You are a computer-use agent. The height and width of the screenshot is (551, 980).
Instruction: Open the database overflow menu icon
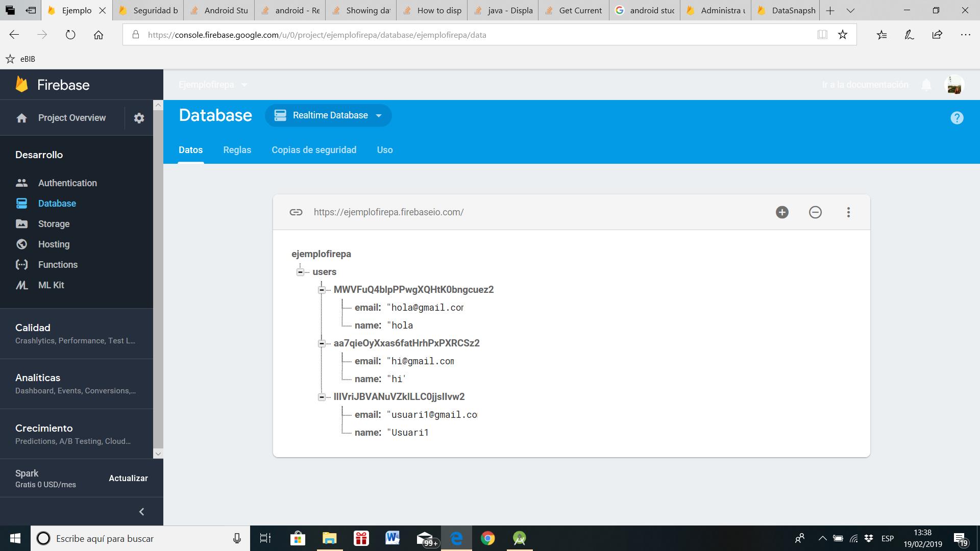click(848, 212)
